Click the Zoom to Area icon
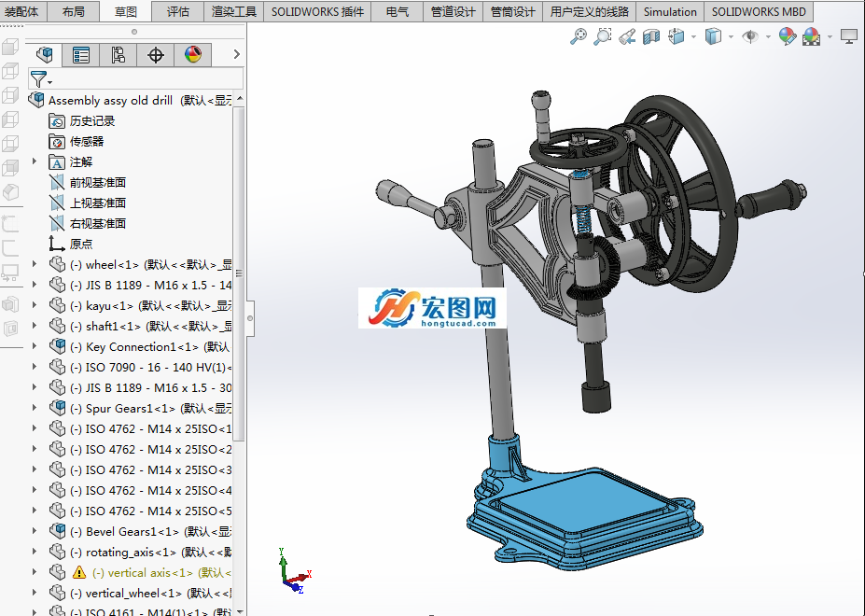This screenshot has height=616, width=865. 603,36
